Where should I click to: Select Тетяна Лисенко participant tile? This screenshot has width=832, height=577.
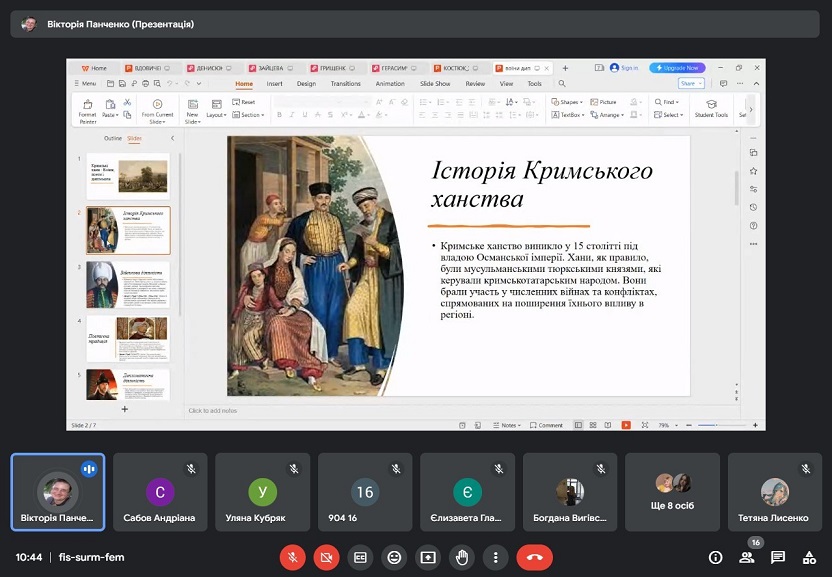pos(773,492)
